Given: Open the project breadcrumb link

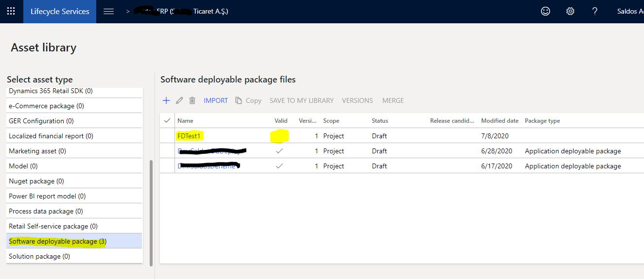Looking at the screenshot, I should tap(181, 11).
